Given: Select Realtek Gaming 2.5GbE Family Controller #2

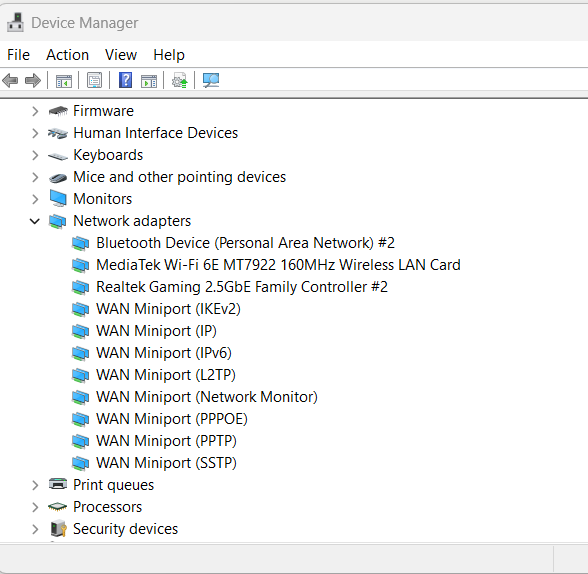Looking at the screenshot, I should point(242,287).
